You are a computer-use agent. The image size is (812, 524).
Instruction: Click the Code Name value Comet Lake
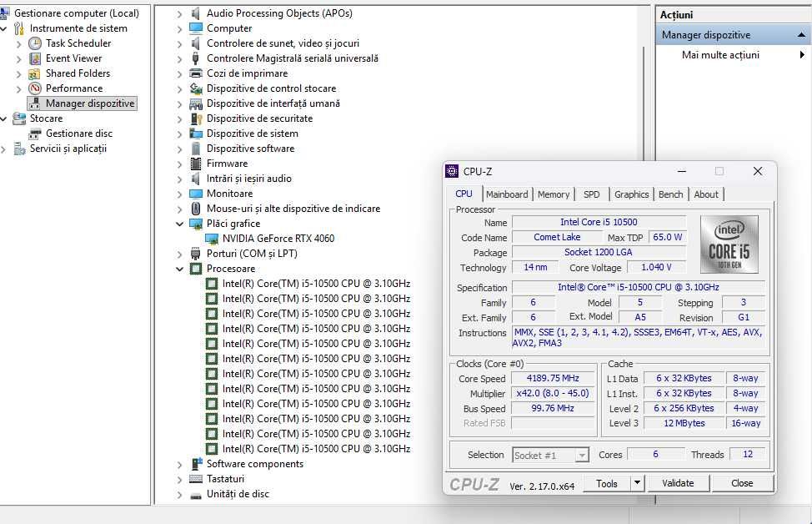(x=557, y=237)
